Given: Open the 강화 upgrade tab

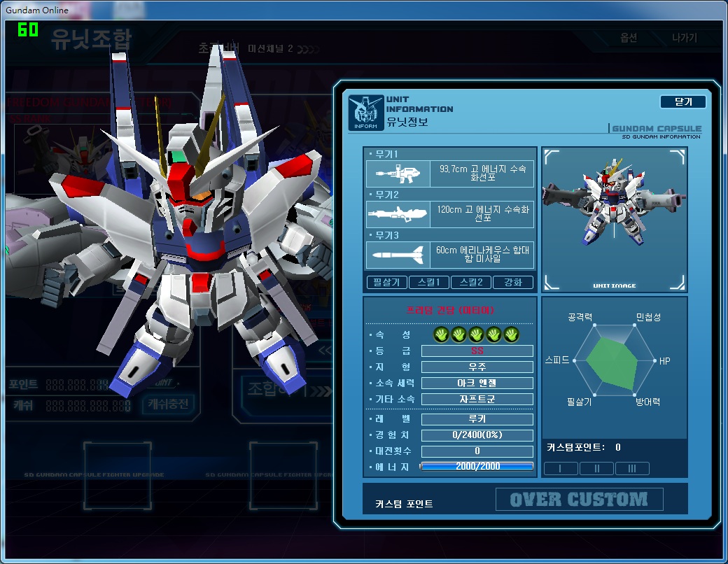Looking at the screenshot, I should (x=513, y=282).
